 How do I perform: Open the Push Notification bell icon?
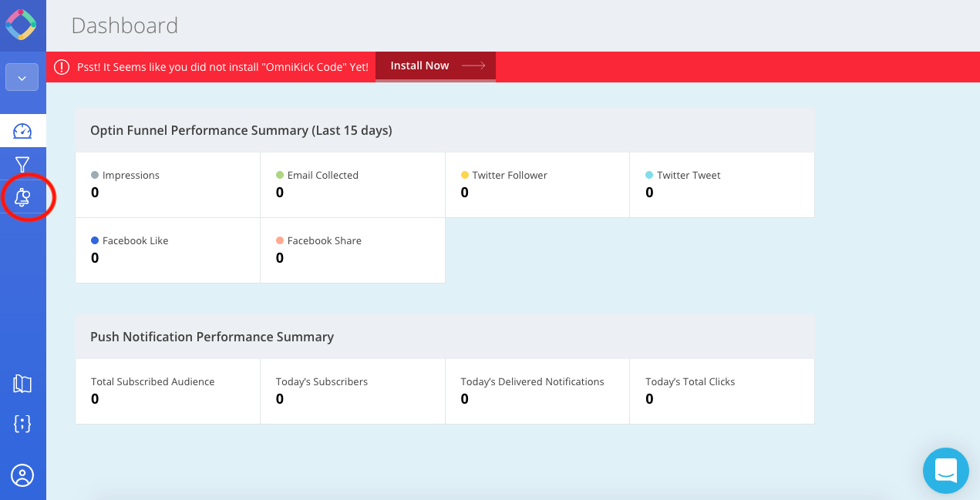22,198
